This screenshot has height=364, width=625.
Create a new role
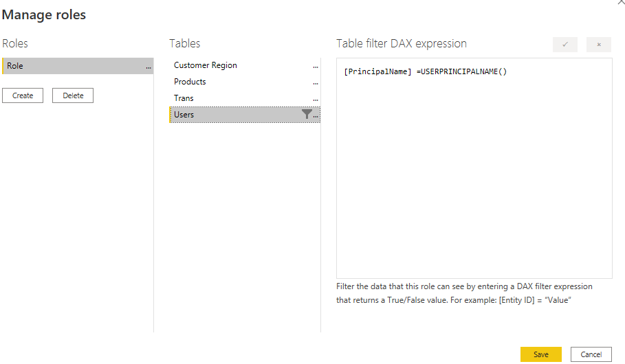pyautogui.click(x=23, y=95)
